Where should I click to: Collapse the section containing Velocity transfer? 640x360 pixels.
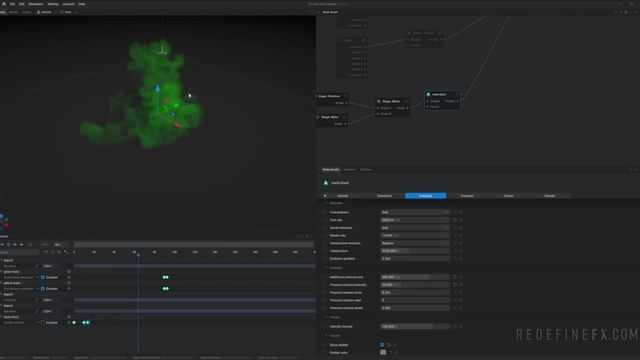click(x=326, y=317)
